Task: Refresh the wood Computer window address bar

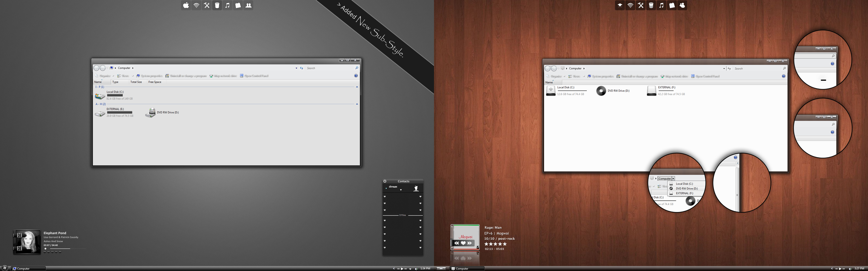Action: pos(729,68)
